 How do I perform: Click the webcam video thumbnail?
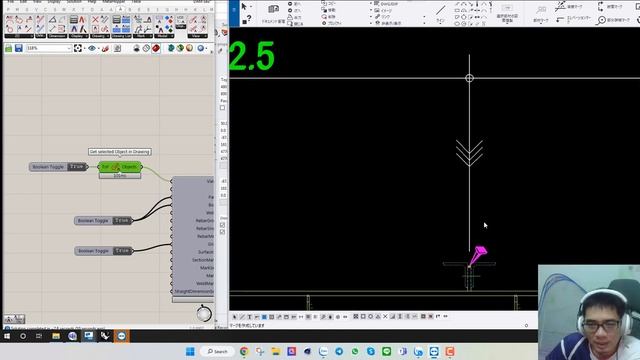pyautogui.click(x=589, y=312)
